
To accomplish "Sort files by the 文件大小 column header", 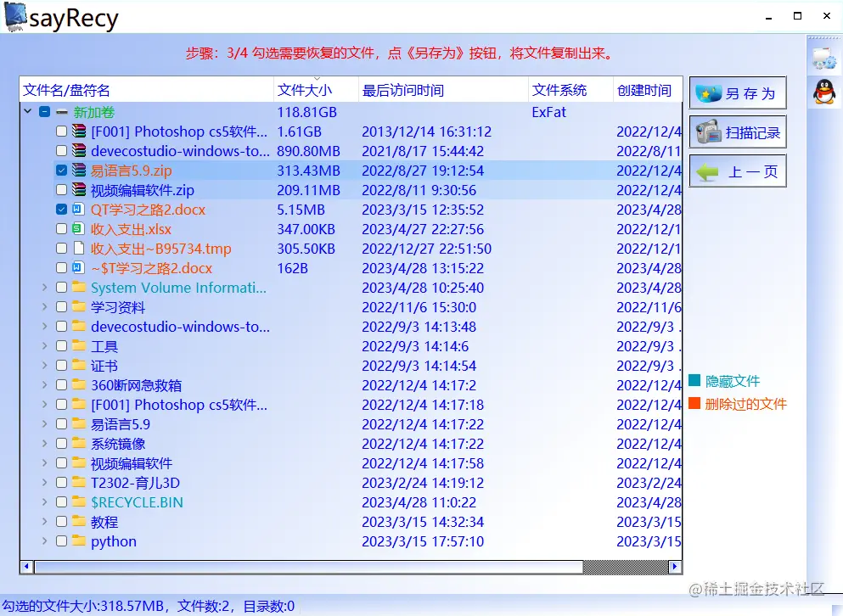I will (302, 88).
